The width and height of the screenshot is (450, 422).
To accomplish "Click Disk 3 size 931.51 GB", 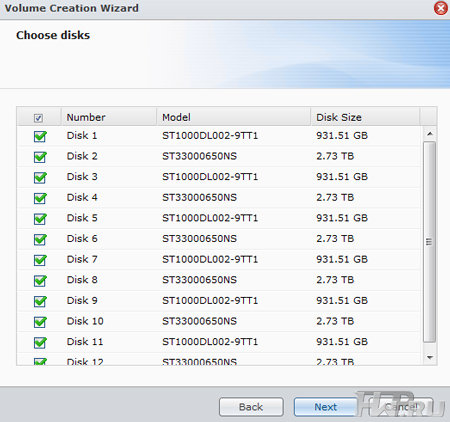I will coord(342,177).
